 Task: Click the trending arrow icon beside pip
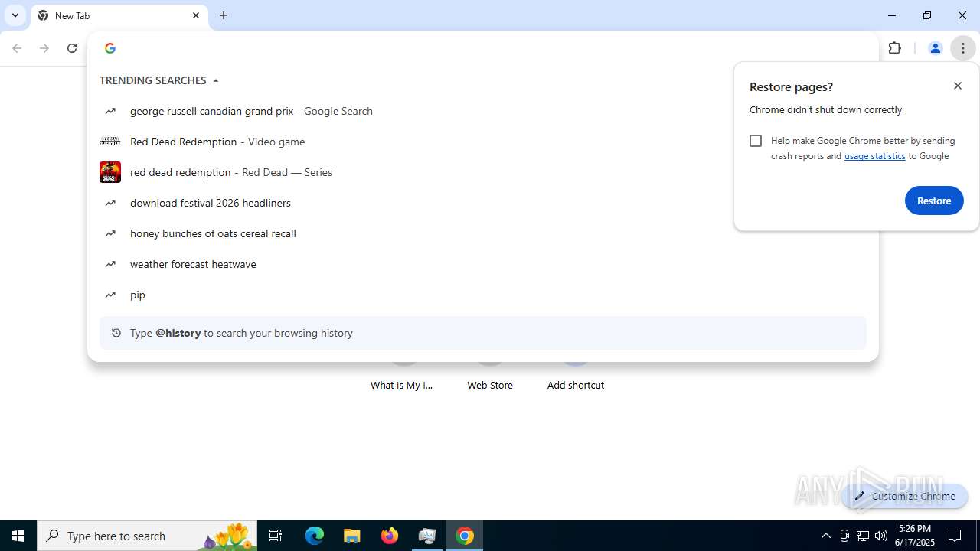110,295
